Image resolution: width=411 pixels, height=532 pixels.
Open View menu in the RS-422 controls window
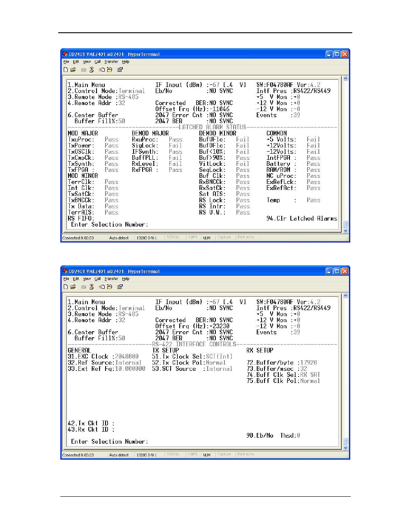point(87,279)
